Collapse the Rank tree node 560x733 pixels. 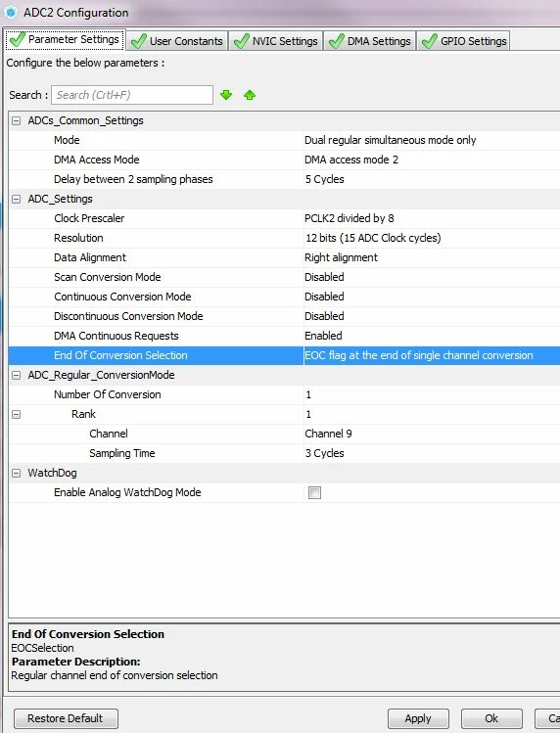tap(17, 414)
